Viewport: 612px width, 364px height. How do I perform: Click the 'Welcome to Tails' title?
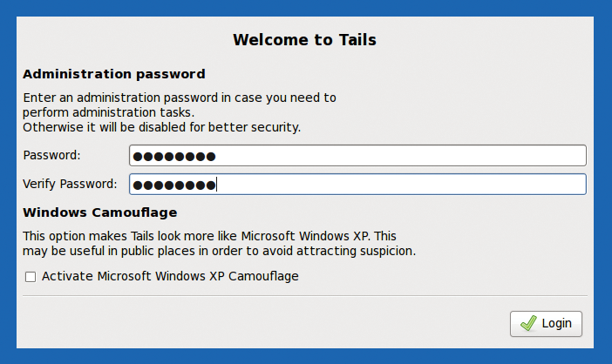click(x=304, y=40)
